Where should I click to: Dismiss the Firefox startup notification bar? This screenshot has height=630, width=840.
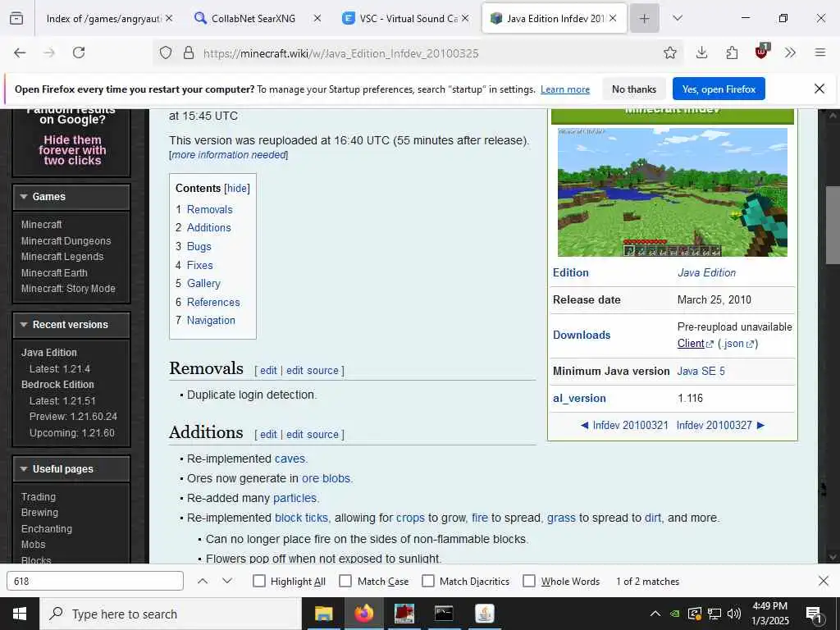[819, 89]
